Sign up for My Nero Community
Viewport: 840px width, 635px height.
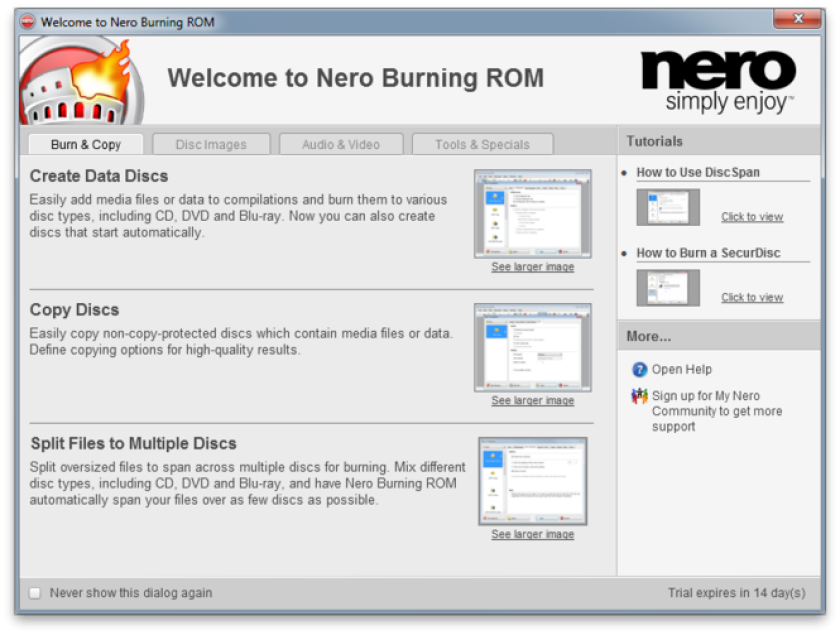tap(717, 411)
